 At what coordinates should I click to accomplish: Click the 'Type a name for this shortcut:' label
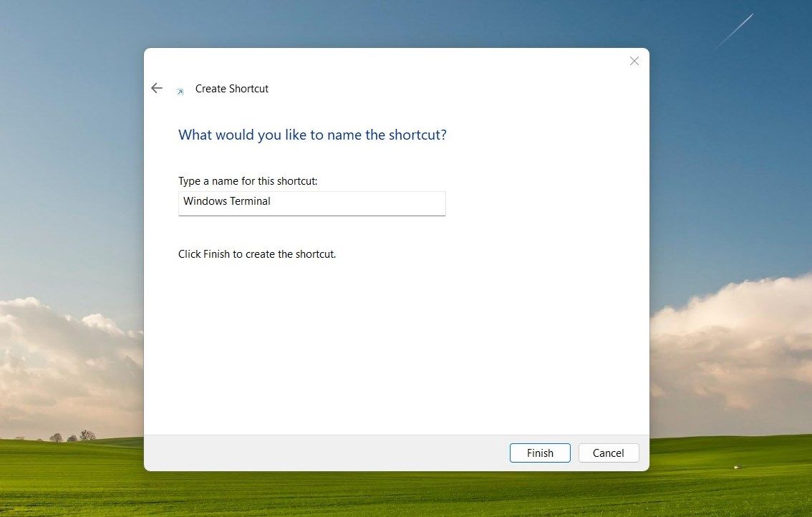click(x=248, y=180)
